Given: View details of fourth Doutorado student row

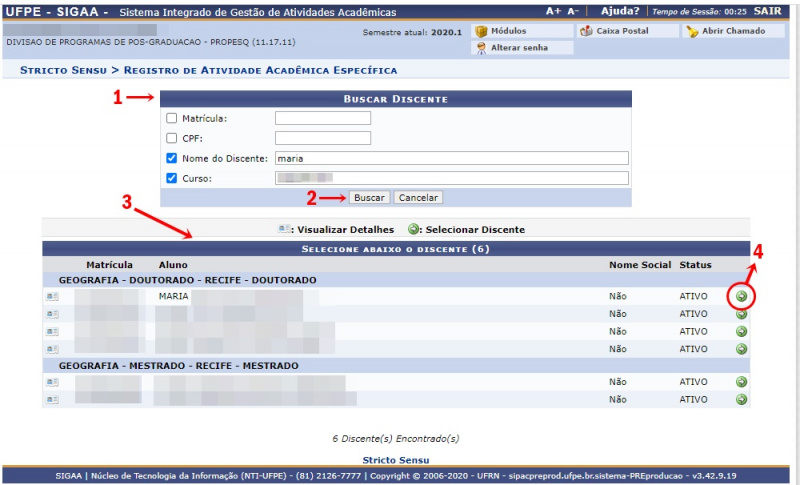Looking at the screenshot, I should [52, 349].
